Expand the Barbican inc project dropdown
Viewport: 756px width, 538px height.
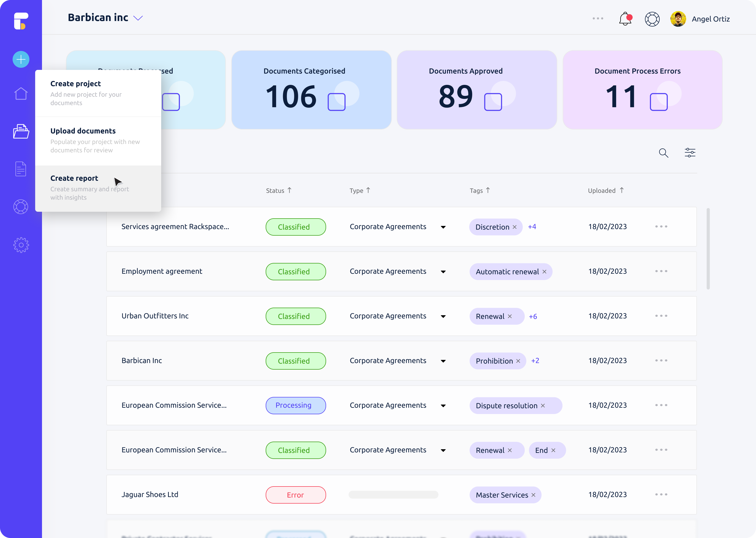click(138, 18)
